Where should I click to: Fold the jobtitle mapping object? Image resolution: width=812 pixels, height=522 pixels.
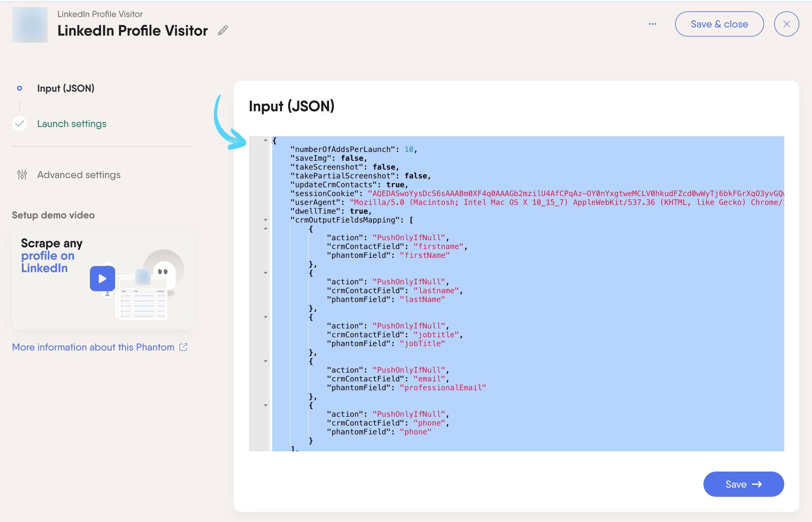pyautogui.click(x=265, y=317)
